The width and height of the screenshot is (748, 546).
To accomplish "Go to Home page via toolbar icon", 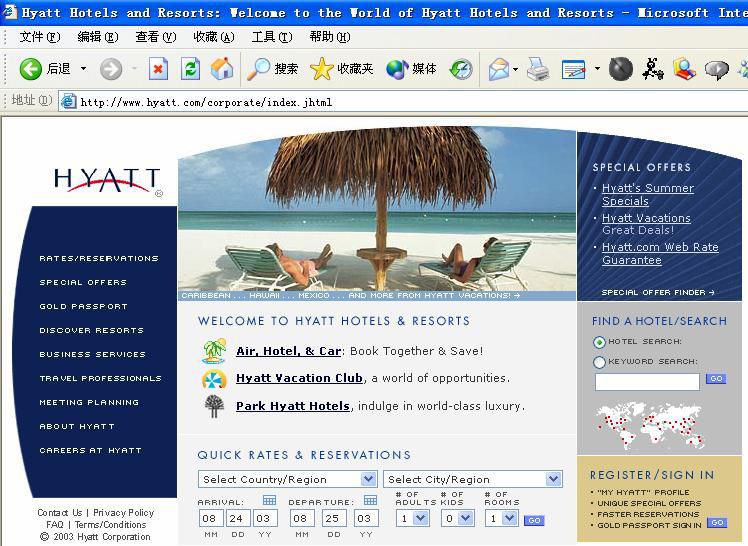I will click(x=221, y=69).
